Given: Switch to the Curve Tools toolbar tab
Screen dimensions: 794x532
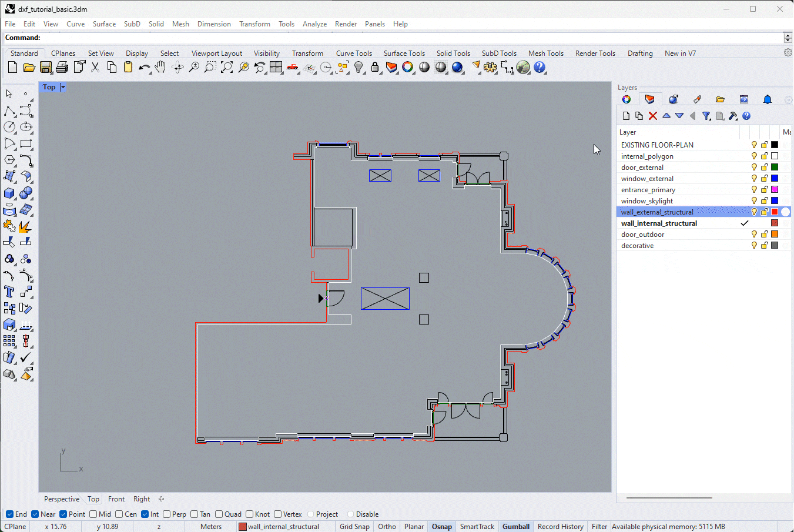Looking at the screenshot, I should coord(354,53).
